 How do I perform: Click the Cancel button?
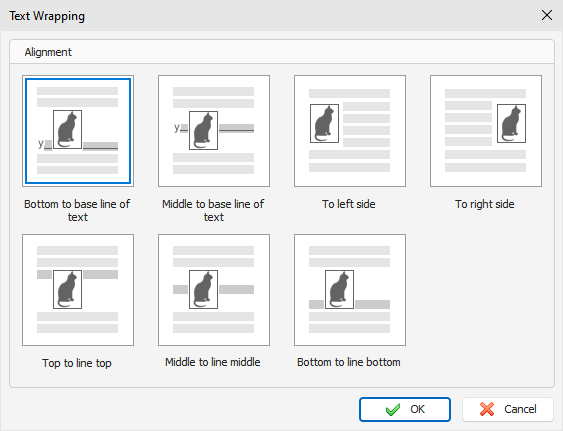(508, 409)
